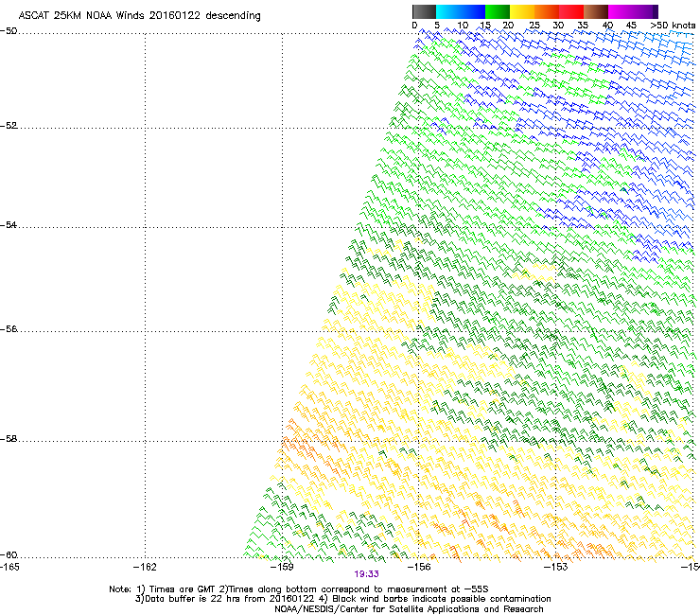Click the gray 0-5 knots legend segment
The width and height of the screenshot is (700, 615).
click(424, 11)
